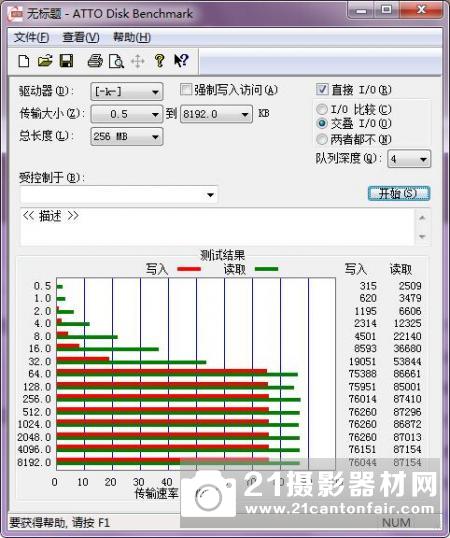The image size is (450, 538).
Task: Toggle the 直接 I/O checkbox
Action: coord(322,90)
